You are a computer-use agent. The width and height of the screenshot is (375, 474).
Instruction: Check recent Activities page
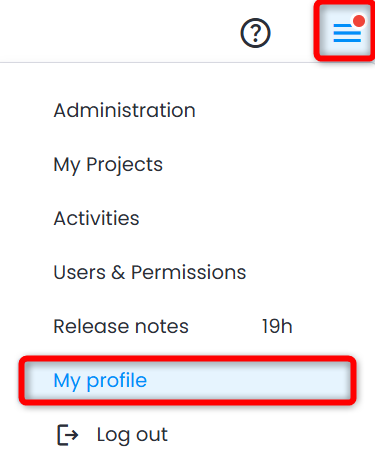click(96, 218)
